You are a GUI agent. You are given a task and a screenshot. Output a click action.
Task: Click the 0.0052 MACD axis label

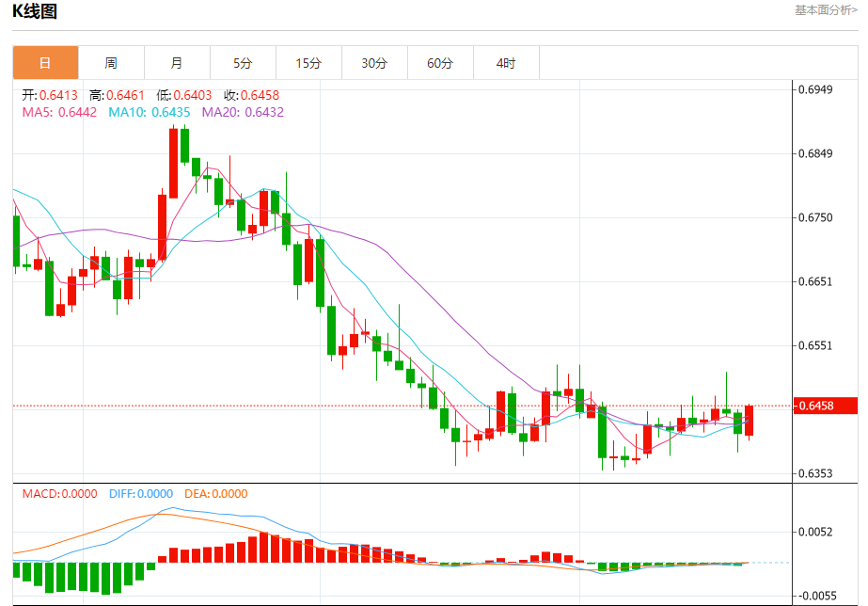pyautogui.click(x=814, y=532)
